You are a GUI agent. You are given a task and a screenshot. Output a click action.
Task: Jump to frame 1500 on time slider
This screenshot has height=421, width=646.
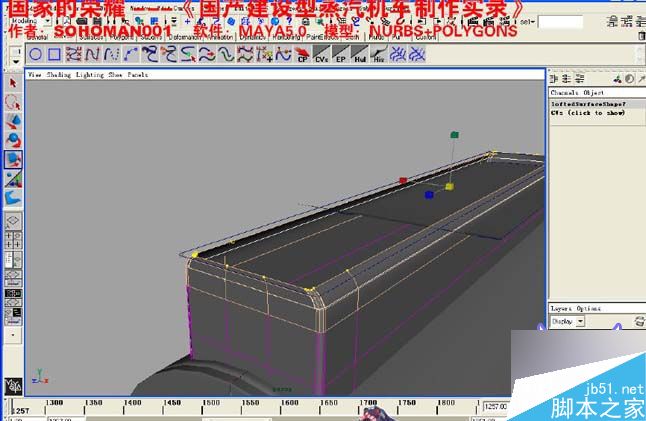[x=203, y=408]
